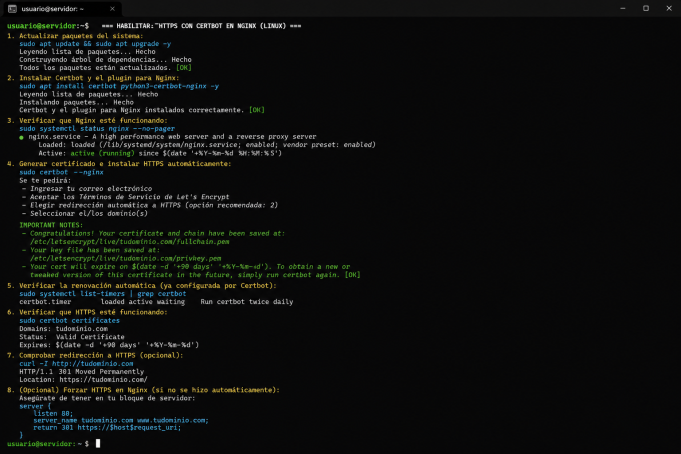Click the heading 'HABILITAR: HTTPS CON CERTBOT EN NGINX'
This screenshot has width=681, height=454.
[x=201, y=26]
